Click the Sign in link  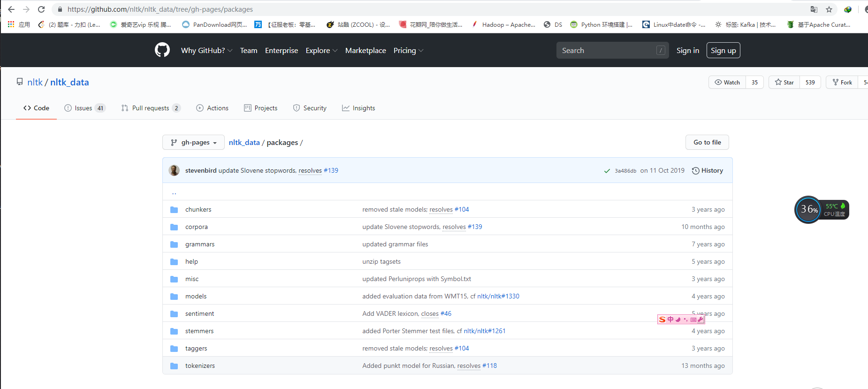pos(688,50)
